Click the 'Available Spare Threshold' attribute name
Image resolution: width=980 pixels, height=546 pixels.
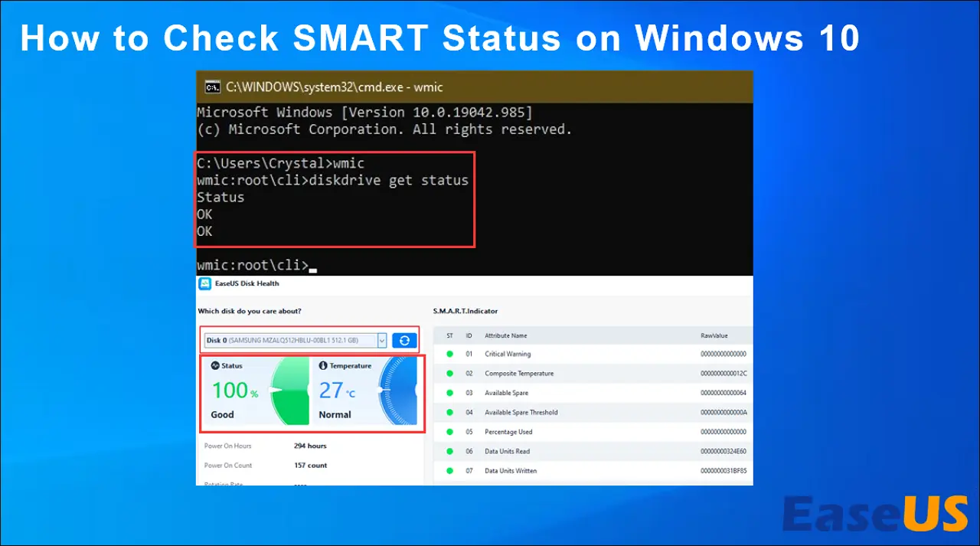coord(521,413)
